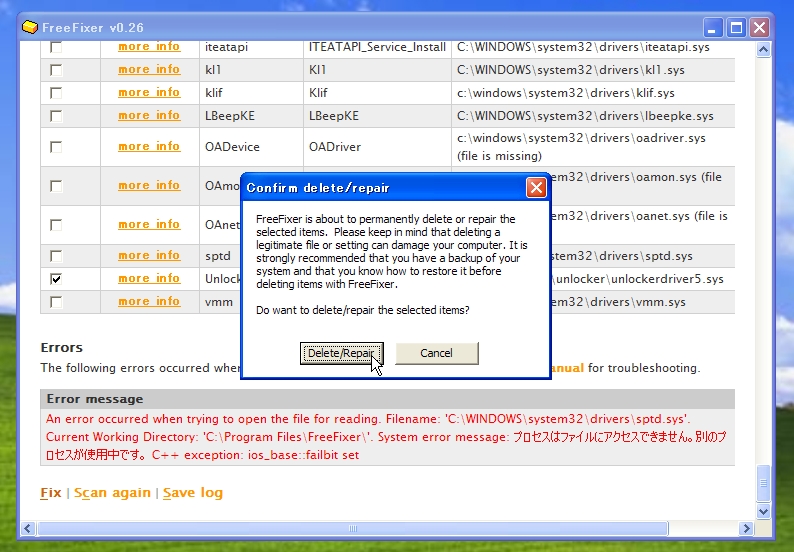
Task: Click the vertical scrollbar thumb
Action: [x=764, y=483]
